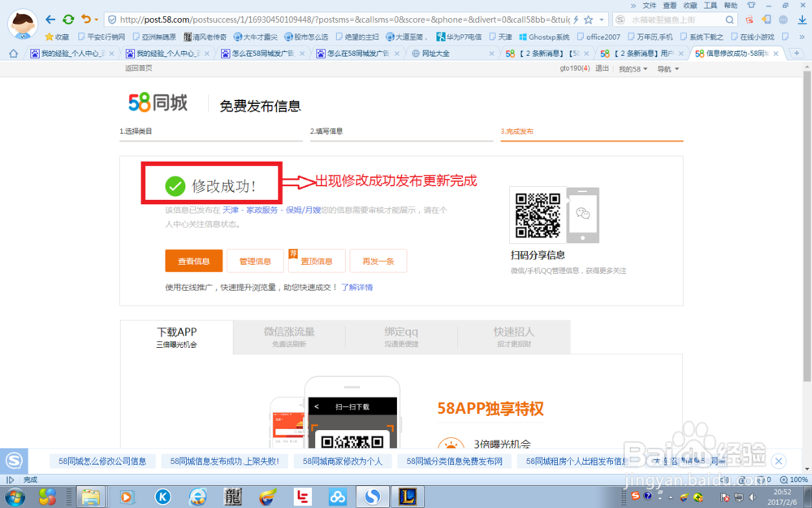
Task: Open the 天津 city link
Action: point(231,210)
